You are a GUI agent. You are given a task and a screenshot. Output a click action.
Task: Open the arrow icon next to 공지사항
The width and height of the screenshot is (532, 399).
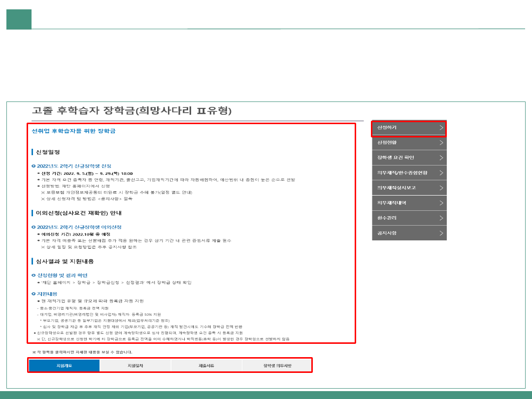coord(441,233)
